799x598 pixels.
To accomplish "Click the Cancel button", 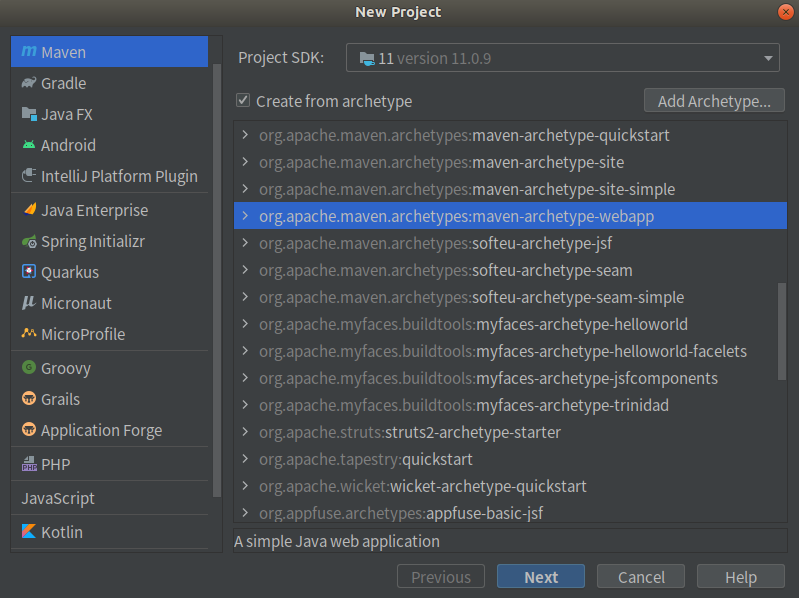I will point(641,577).
